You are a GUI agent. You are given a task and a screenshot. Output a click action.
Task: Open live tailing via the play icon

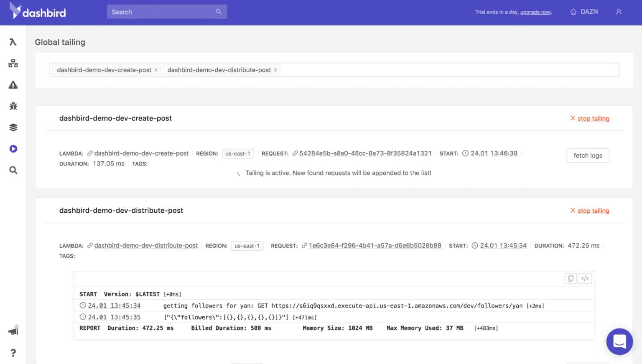point(13,148)
